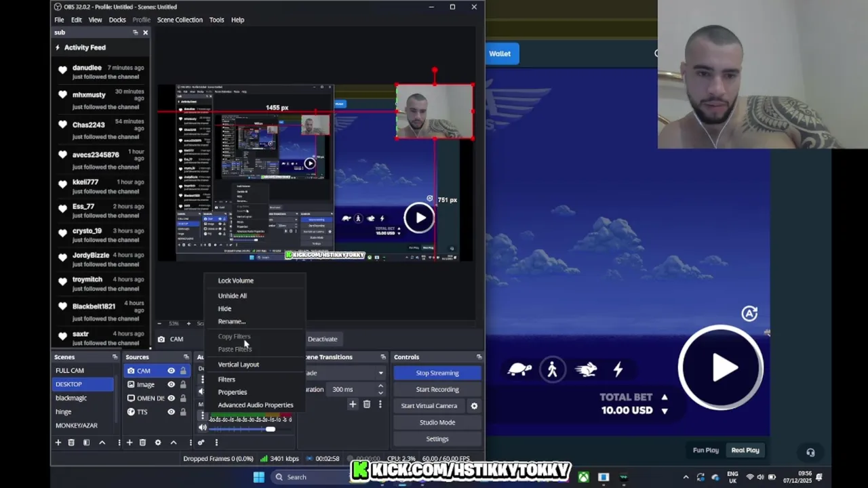Unlock the Image source
This screenshot has height=488, width=868.
click(x=182, y=384)
